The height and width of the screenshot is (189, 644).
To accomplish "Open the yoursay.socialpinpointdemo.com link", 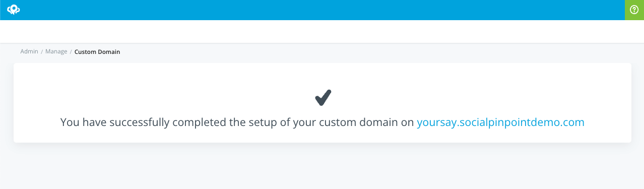I will tap(500, 122).
